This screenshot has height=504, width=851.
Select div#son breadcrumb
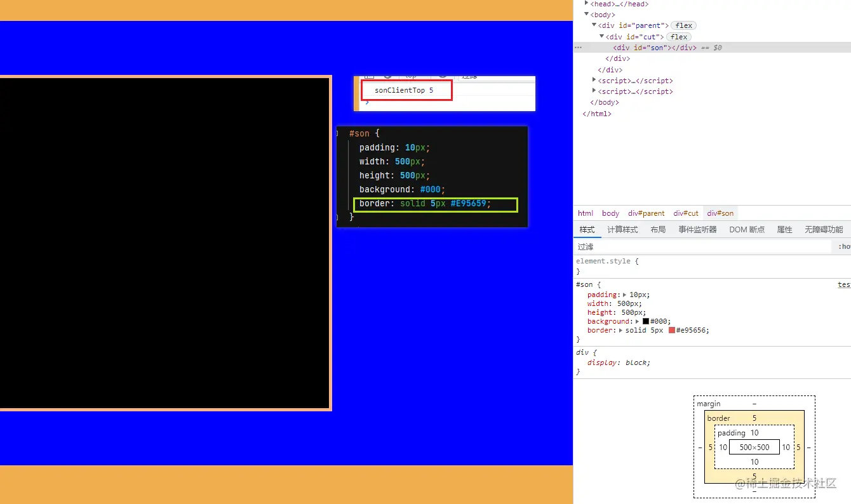point(720,213)
